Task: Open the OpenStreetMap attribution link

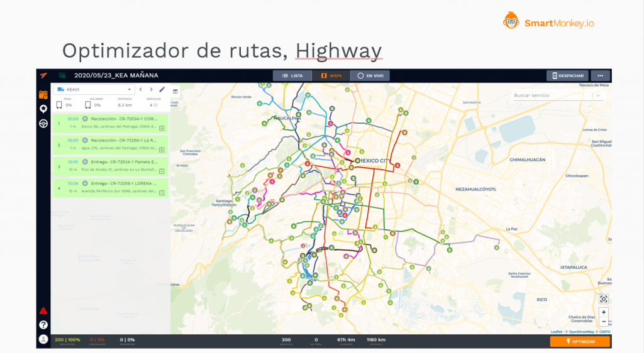Action: click(581, 332)
